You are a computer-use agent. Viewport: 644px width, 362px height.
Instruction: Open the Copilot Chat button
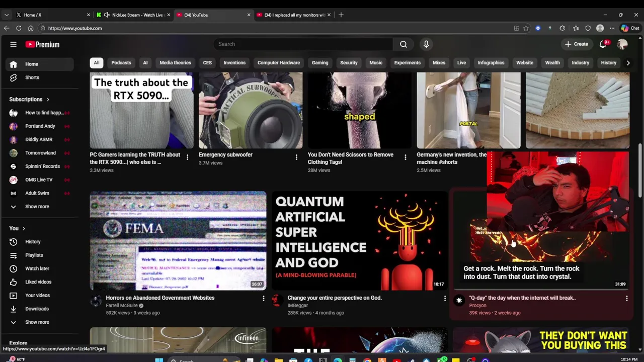pos(631,28)
